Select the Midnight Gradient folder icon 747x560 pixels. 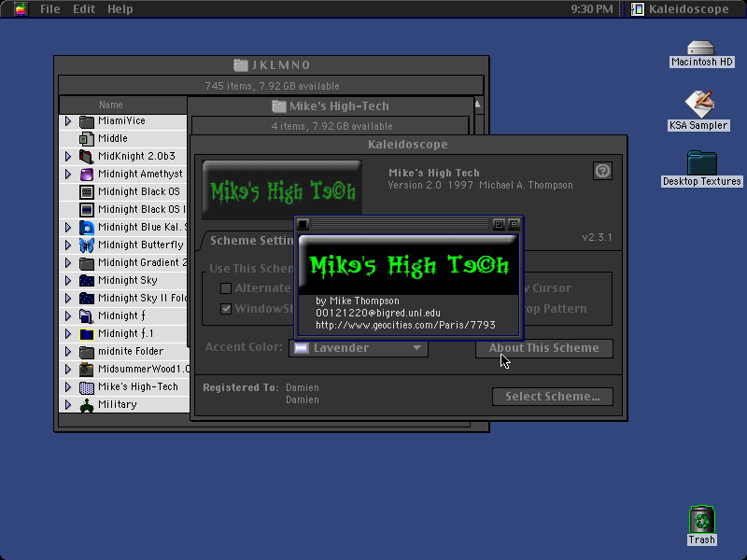[86, 262]
